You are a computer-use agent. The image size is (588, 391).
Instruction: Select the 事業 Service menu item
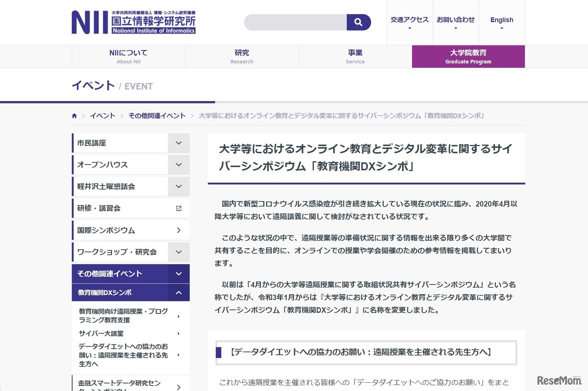[x=355, y=56]
